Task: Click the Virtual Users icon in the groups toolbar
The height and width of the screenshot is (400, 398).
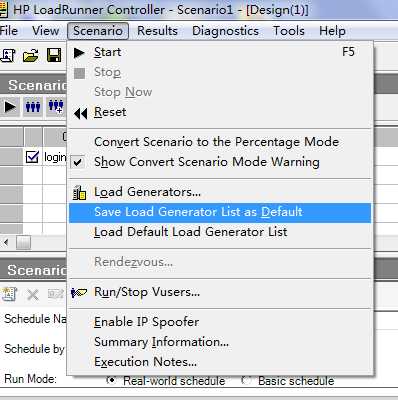Action: pyautogui.click(x=33, y=107)
